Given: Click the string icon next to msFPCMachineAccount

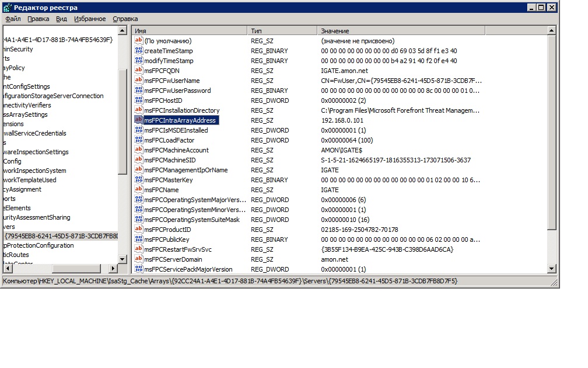Looking at the screenshot, I should tap(139, 150).
